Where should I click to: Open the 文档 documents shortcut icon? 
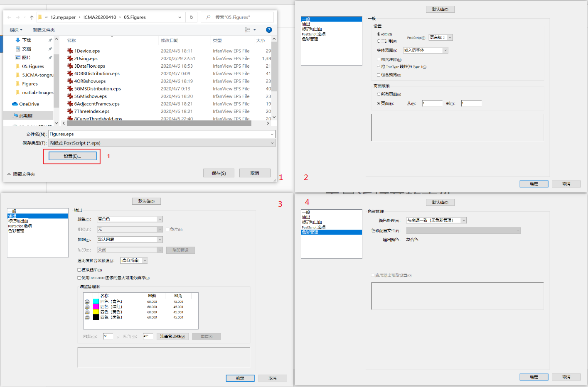[x=18, y=49]
